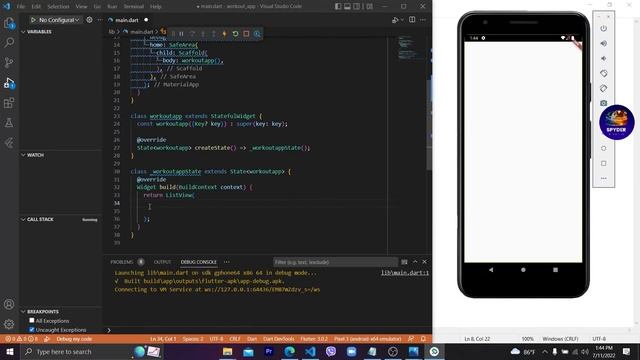Image resolution: width=640 pixels, height=360 pixels.
Task: Open emulator extended controls ellipsis
Action: [604, 178]
